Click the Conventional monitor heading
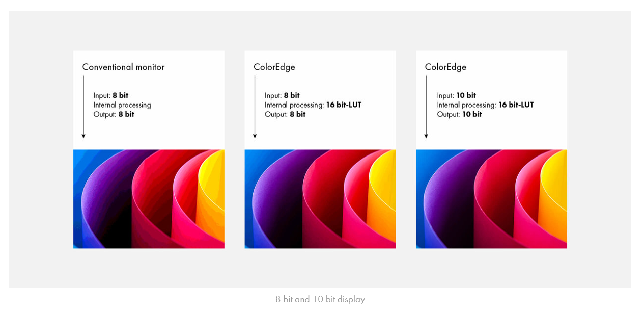 click(123, 67)
